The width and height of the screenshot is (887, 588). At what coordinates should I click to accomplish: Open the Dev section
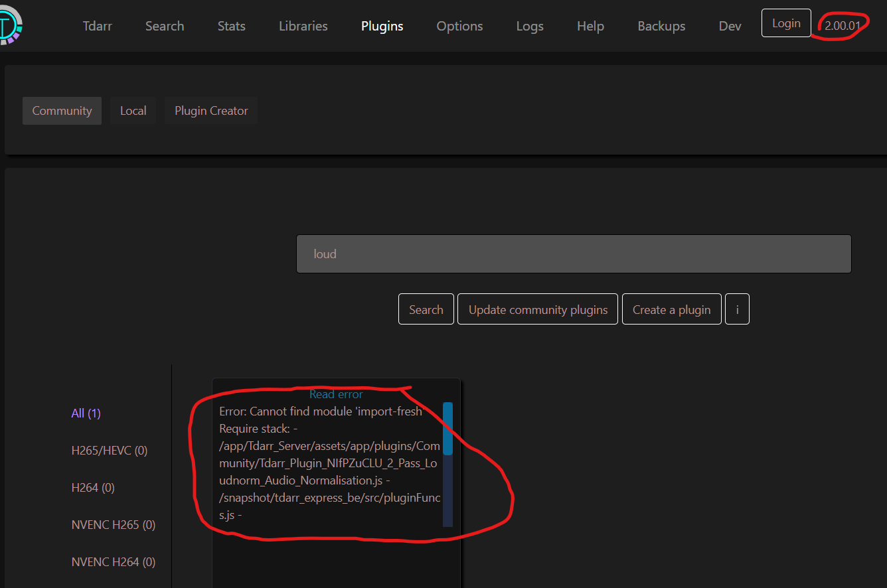pyautogui.click(x=730, y=26)
